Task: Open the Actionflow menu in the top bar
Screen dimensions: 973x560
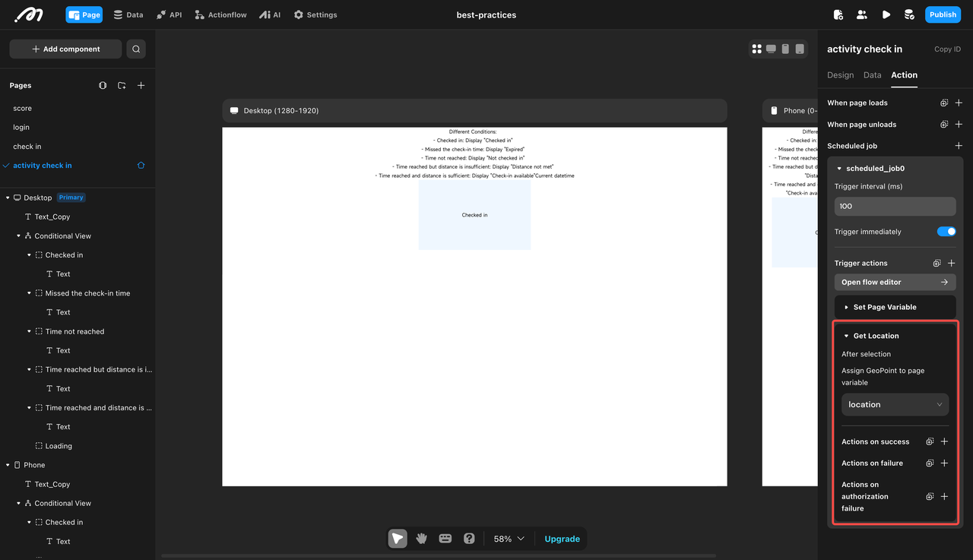Action: [220, 14]
